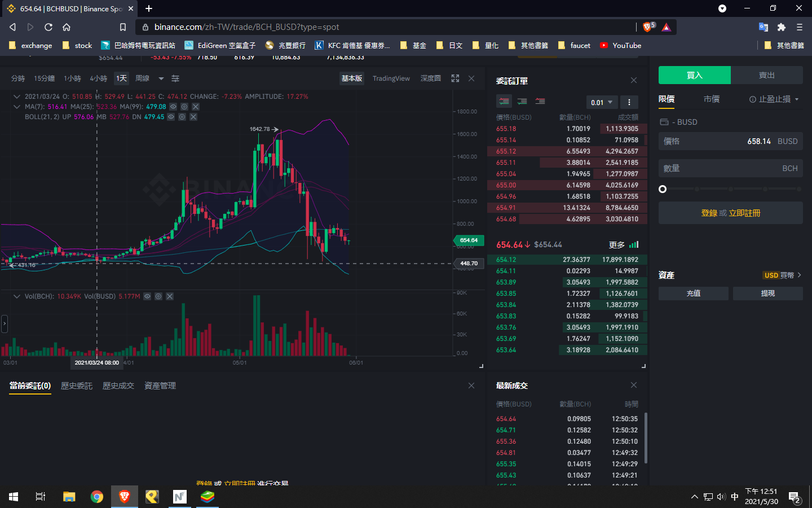Show sell orders only in order book
This screenshot has height=508, width=812.
540,102
